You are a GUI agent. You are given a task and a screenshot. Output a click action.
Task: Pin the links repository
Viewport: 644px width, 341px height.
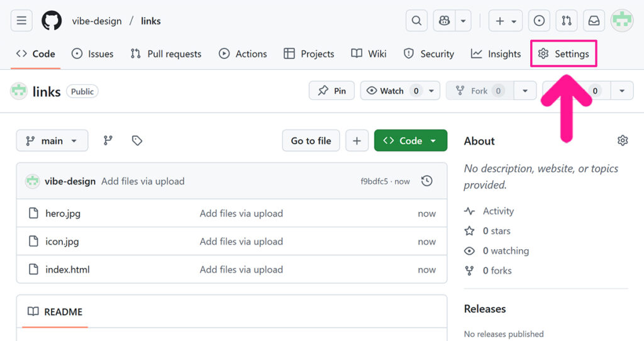click(332, 91)
